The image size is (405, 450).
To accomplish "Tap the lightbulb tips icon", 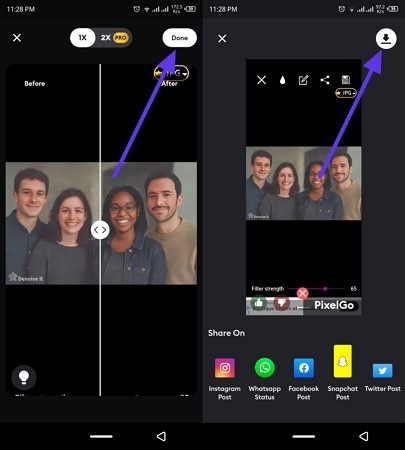I will [x=24, y=377].
